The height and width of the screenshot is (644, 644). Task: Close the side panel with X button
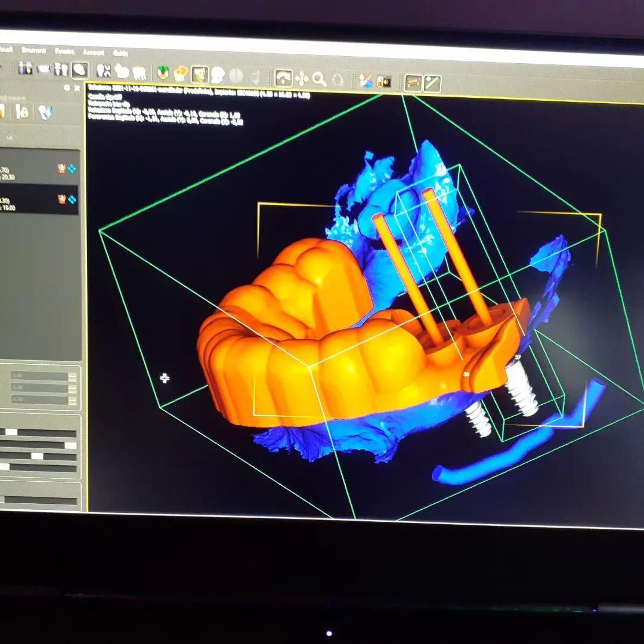click(x=76, y=88)
